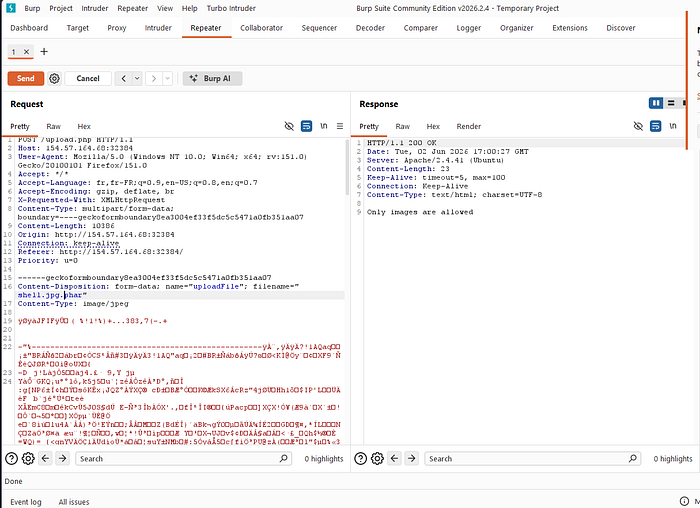Expand the back history dropdown arrow
The width and height of the screenshot is (700, 508).
137,79
